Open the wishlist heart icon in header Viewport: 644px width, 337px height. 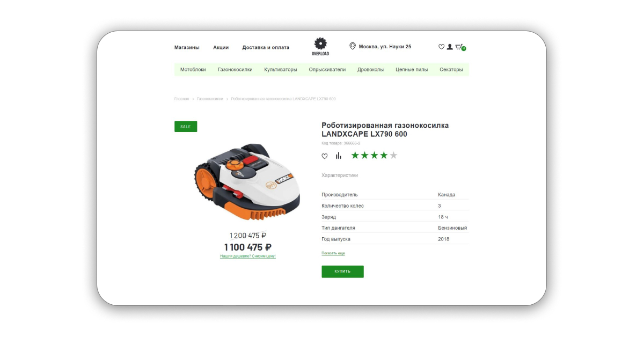441,47
